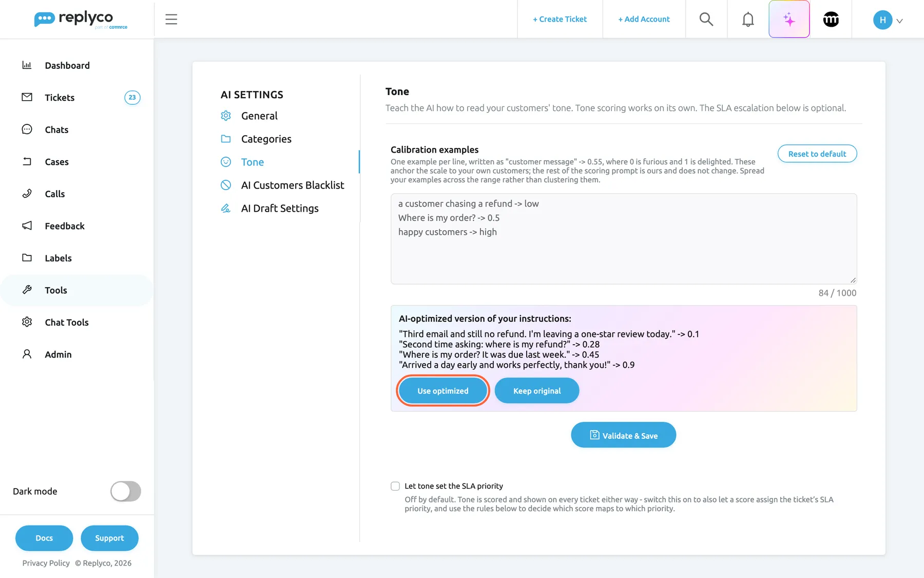Click the "84 / 1000" character counter
The width and height of the screenshot is (924, 578).
point(837,293)
